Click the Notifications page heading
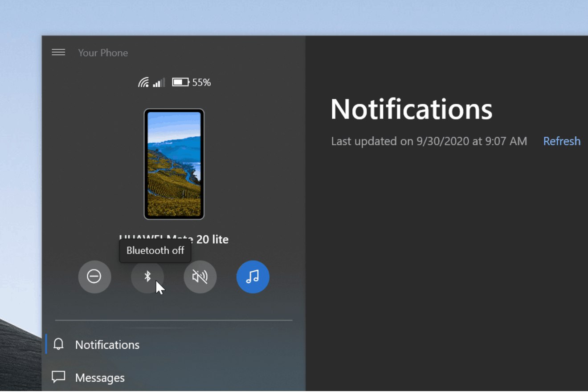This screenshot has width=588, height=392. click(x=412, y=109)
